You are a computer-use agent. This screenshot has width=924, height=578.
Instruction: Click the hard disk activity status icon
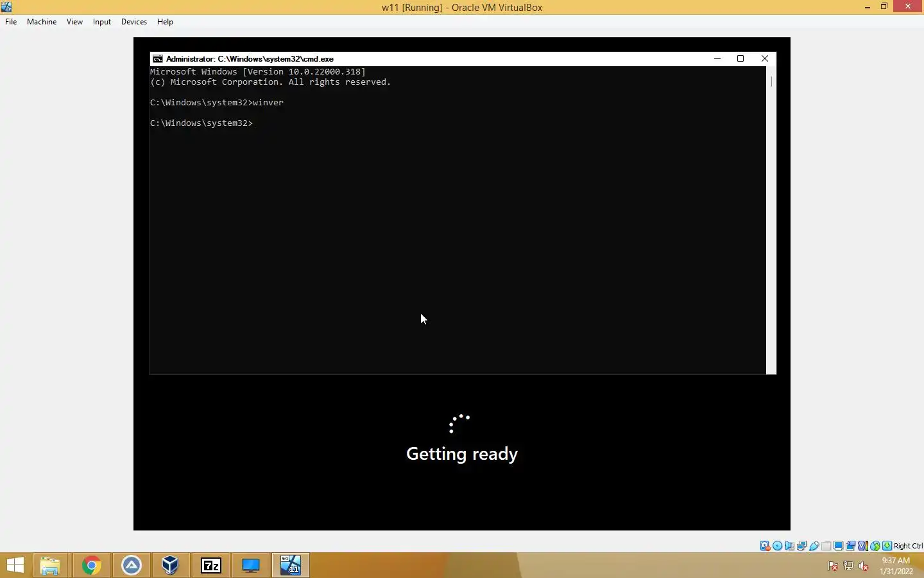[x=765, y=546]
